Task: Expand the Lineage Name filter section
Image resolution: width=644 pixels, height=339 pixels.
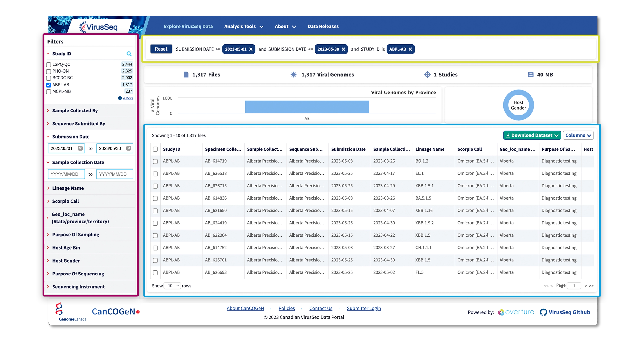Action: 68,188
